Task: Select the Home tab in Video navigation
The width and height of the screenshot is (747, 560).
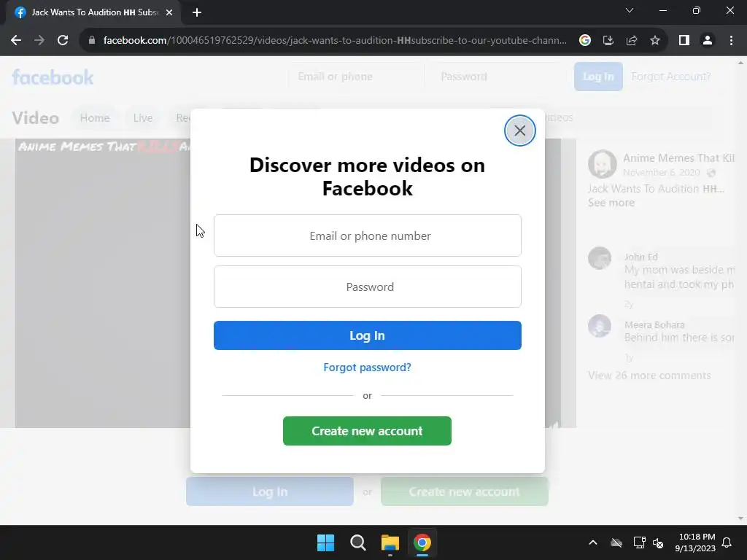Action: [x=95, y=117]
